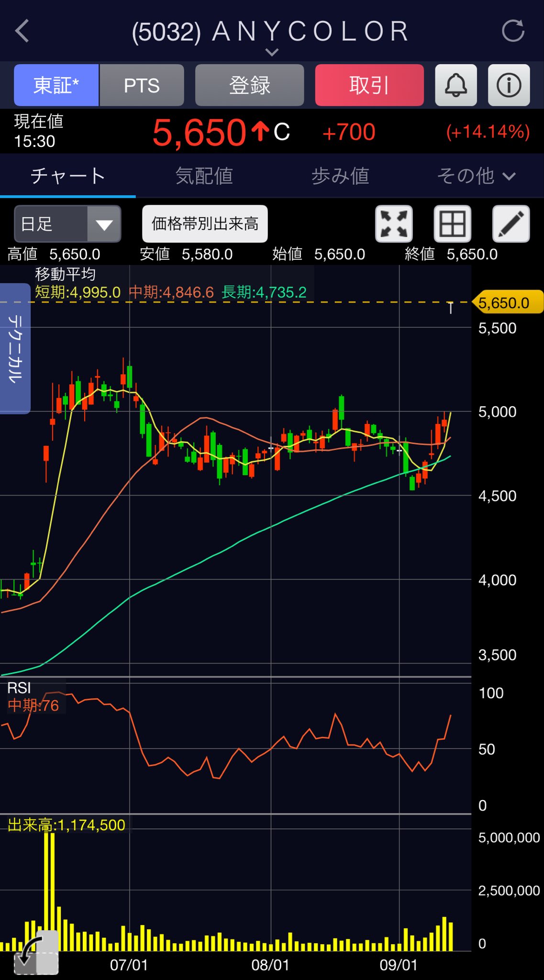Tap the current price 5,650
This screenshot has height=980, width=544.
[199, 132]
